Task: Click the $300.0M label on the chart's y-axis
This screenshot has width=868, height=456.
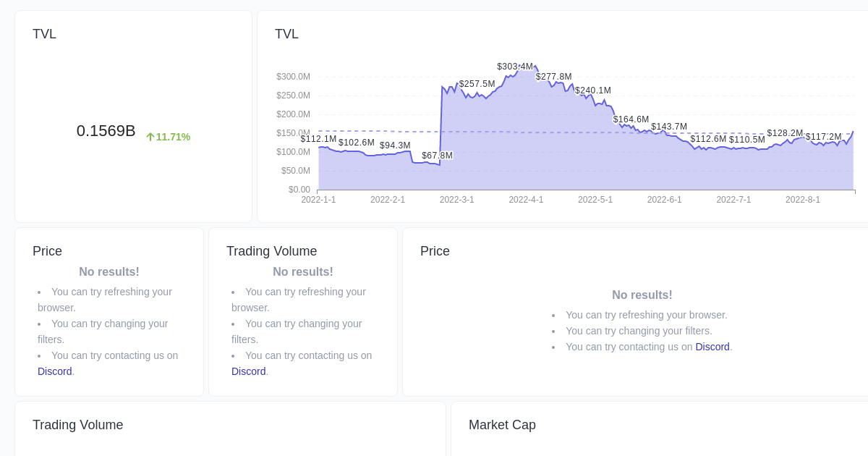Action: coord(292,77)
